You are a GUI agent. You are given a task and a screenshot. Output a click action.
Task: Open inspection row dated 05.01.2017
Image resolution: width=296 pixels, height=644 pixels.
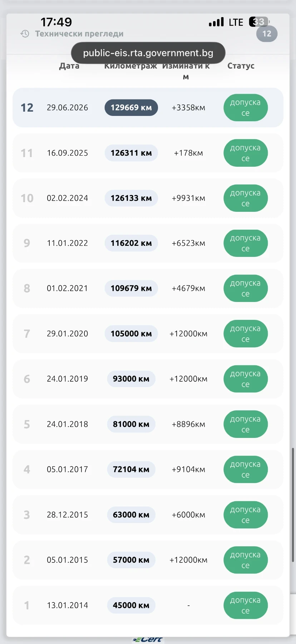[148, 469]
